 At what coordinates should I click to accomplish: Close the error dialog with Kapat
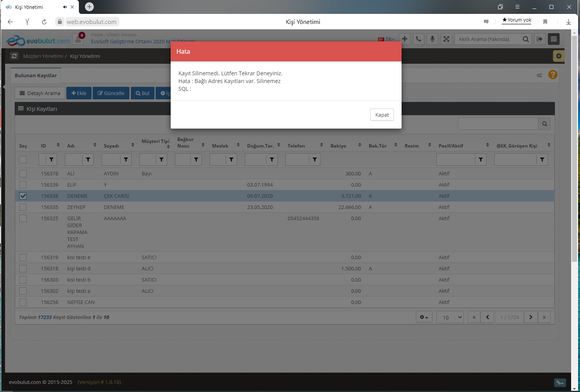[382, 115]
